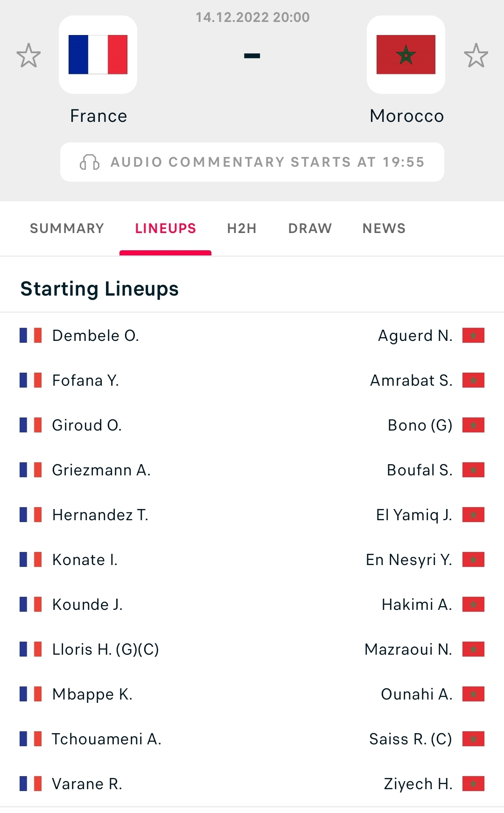Viewport: 504px width, 813px height.
Task: Open player Giroud O. profile
Action: point(87,425)
